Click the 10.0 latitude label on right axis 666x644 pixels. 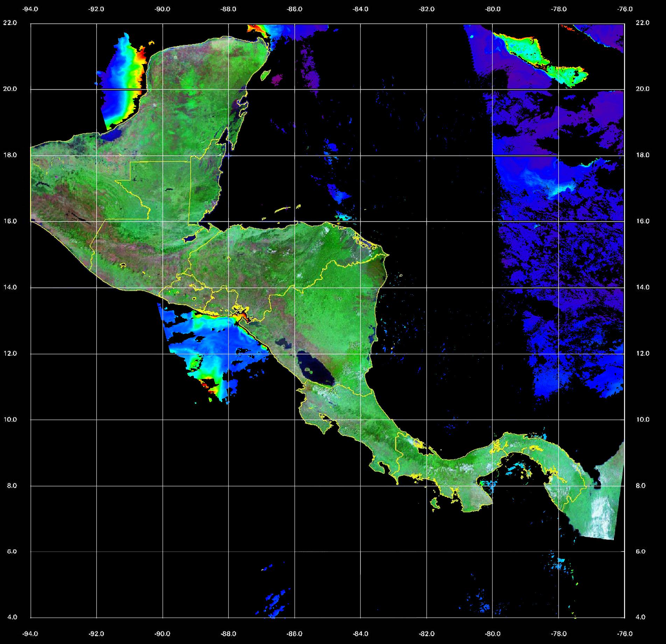point(642,420)
